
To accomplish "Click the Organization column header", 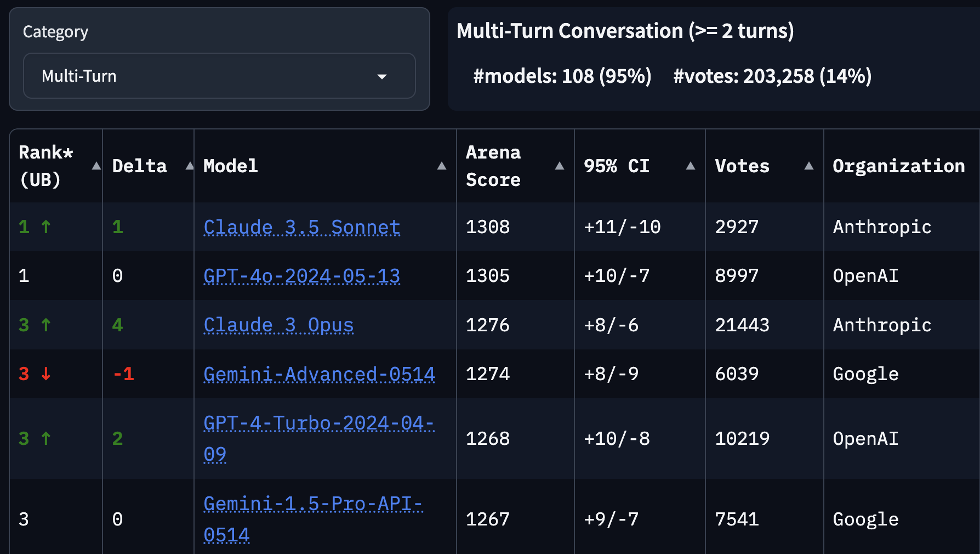I will pyautogui.click(x=898, y=166).
